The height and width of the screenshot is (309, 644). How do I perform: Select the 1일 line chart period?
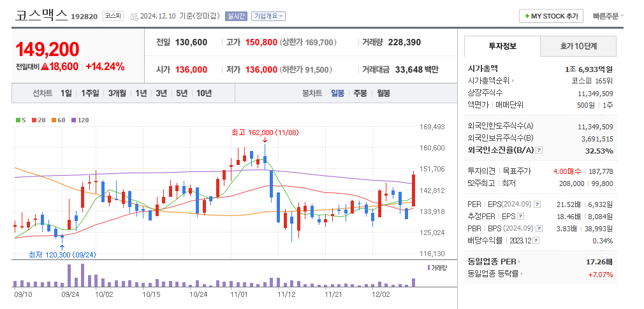point(66,93)
